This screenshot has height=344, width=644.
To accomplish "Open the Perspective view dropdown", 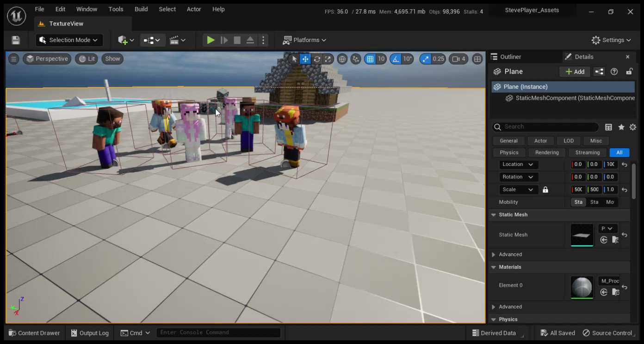I will (x=47, y=59).
